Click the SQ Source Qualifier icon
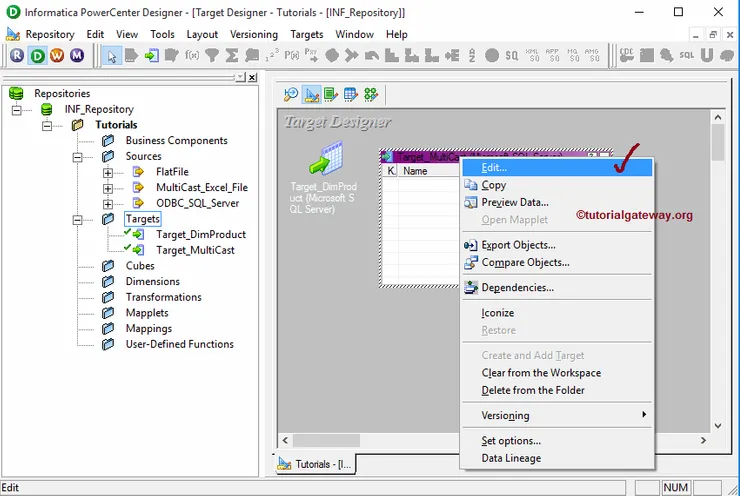Viewport: 740px width, 496px height. coord(512,56)
